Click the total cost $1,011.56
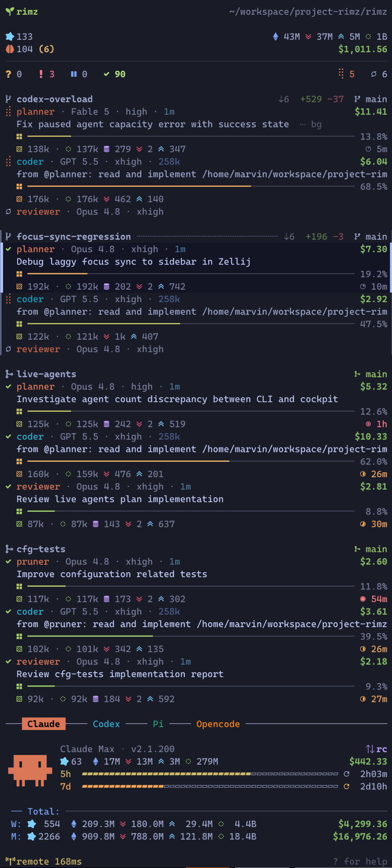 363,49
